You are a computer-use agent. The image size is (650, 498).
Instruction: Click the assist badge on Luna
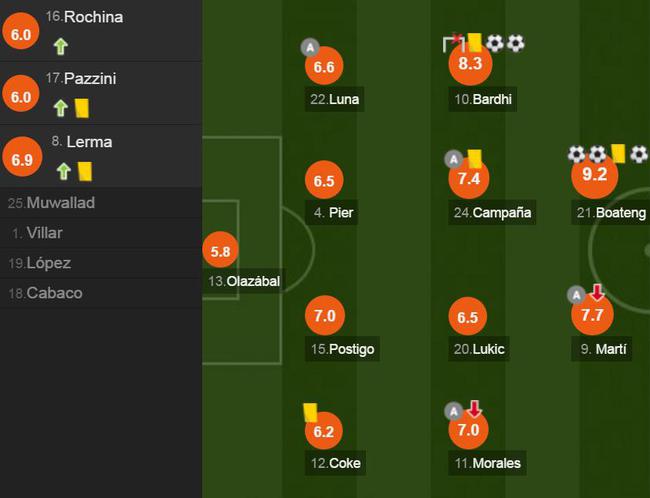[x=310, y=48]
